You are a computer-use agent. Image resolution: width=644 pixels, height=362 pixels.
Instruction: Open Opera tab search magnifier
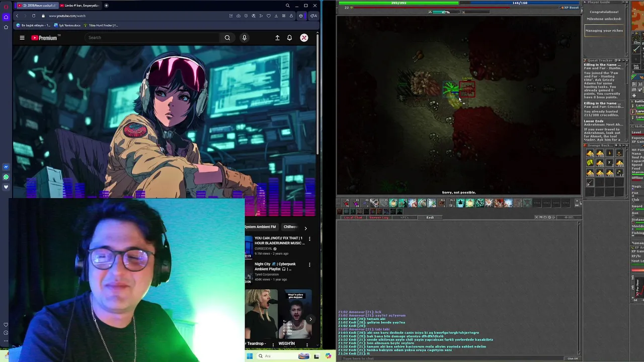287,6
